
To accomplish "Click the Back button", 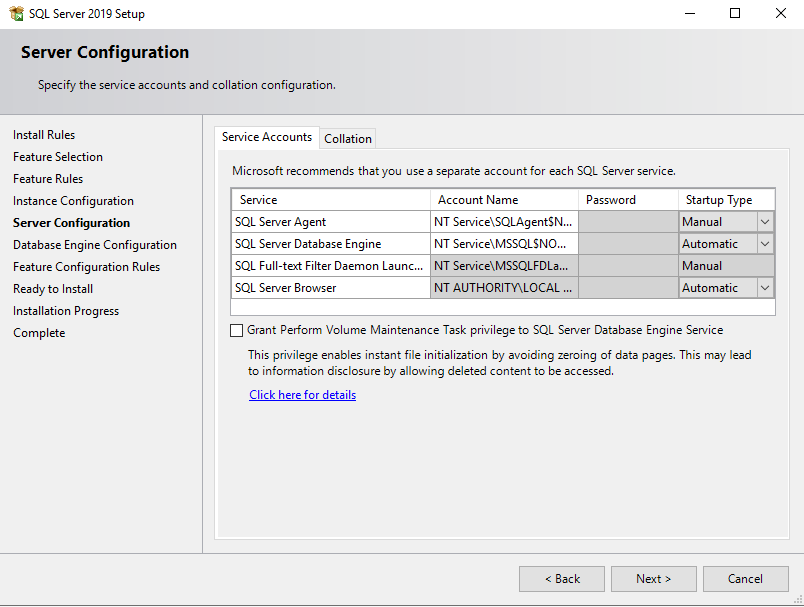I will click(x=561, y=578).
